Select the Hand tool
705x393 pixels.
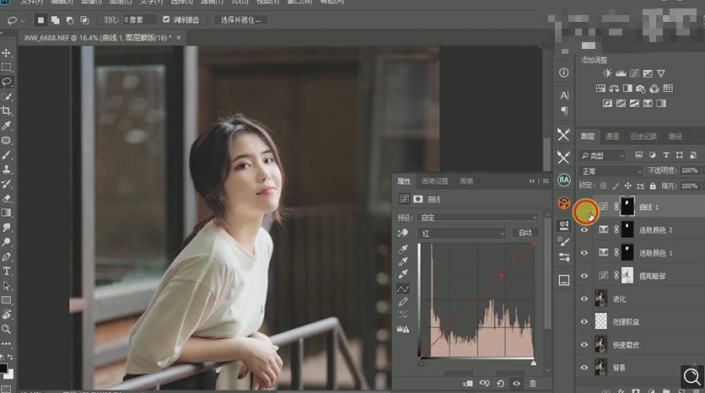pyautogui.click(x=6, y=314)
